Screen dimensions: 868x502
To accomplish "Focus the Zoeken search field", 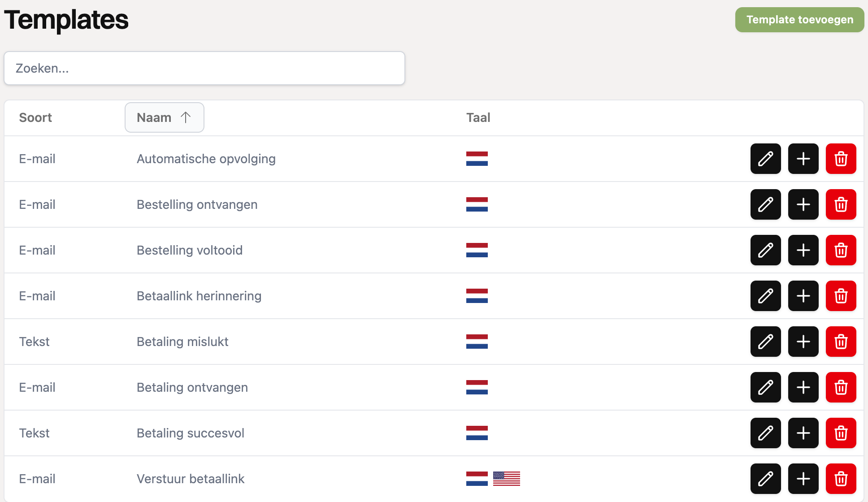I will (204, 68).
